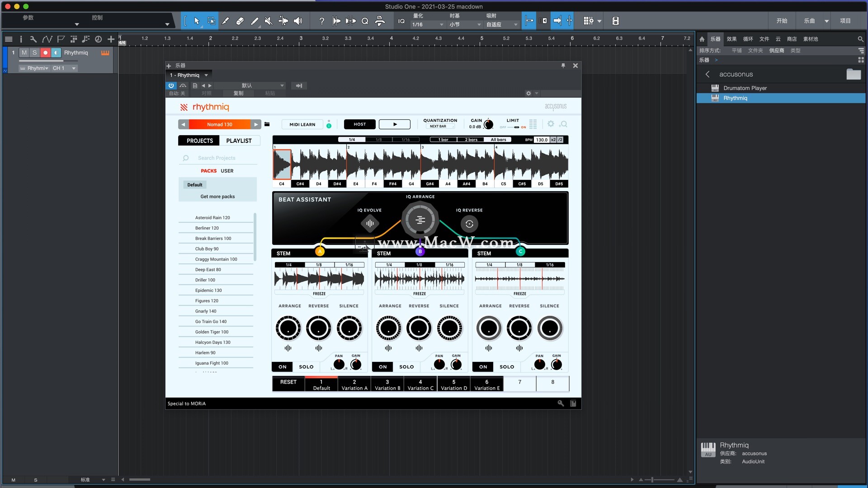The image size is (868, 488).
Task: Click browser home icon
Action: pyautogui.click(x=702, y=39)
